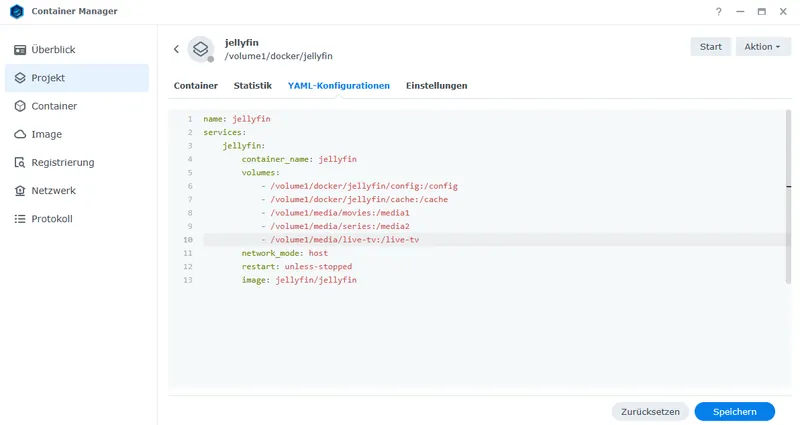This screenshot has width=800, height=425.
Task: Click the Protokoll list icon
Action: 20,219
